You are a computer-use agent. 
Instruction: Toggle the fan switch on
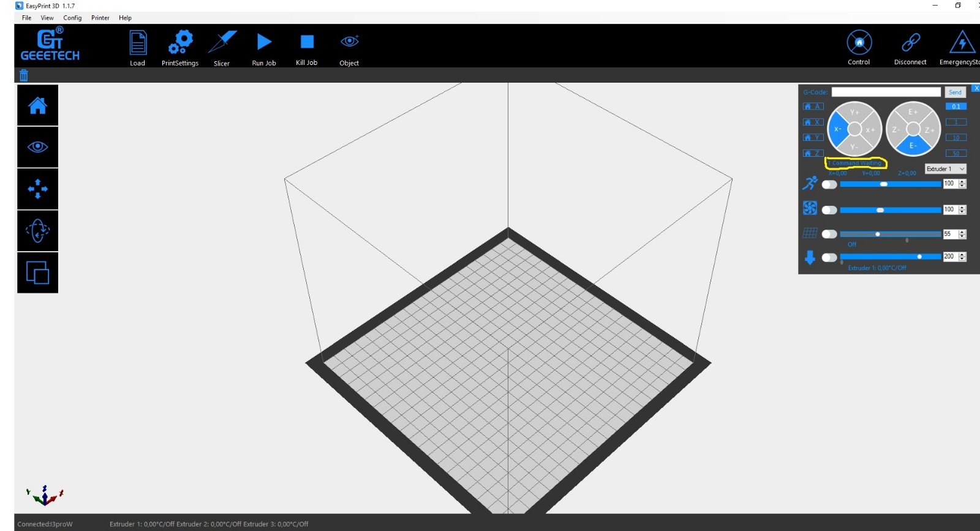pyautogui.click(x=829, y=210)
